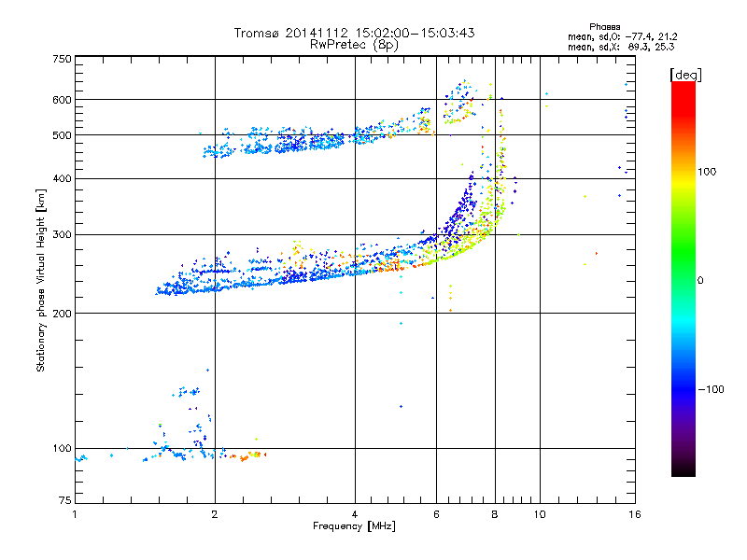
Task: Click the y-axis tick label '400'
Action: (62, 178)
